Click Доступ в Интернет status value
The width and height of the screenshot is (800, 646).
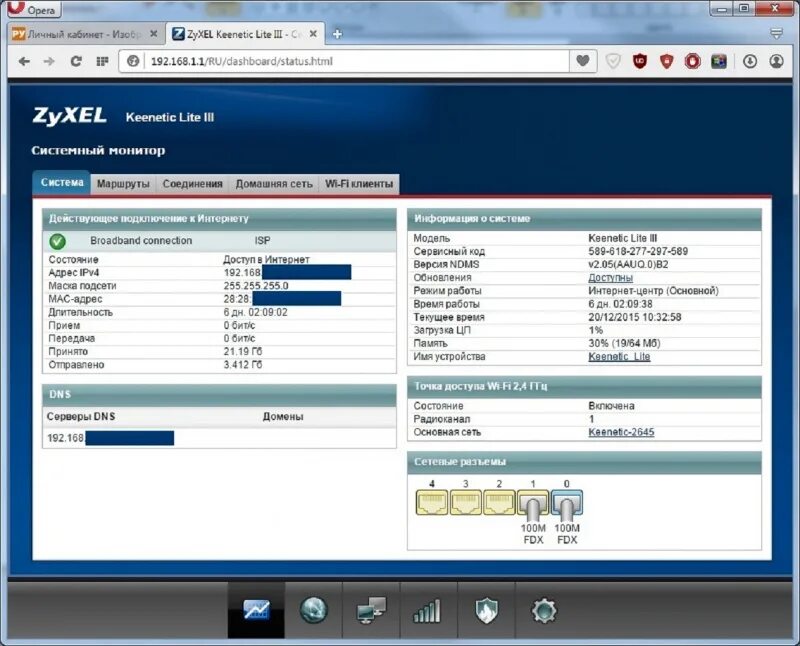(x=266, y=259)
